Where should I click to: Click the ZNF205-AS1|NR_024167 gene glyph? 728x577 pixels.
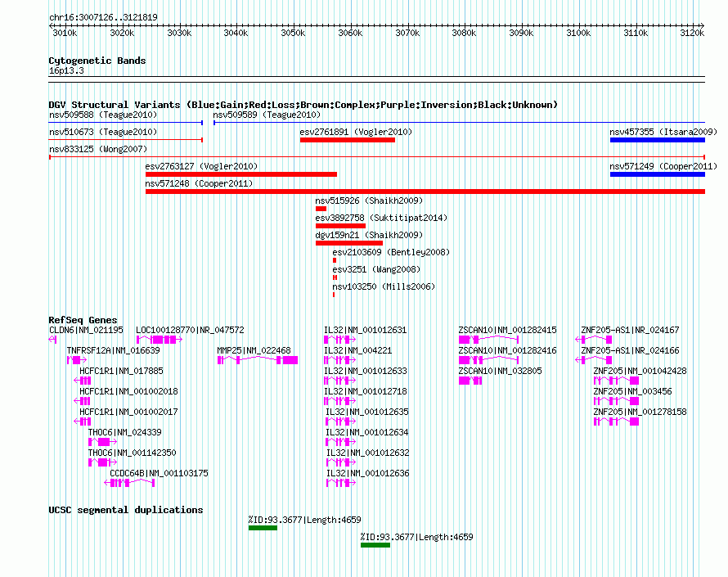[x=593, y=340]
